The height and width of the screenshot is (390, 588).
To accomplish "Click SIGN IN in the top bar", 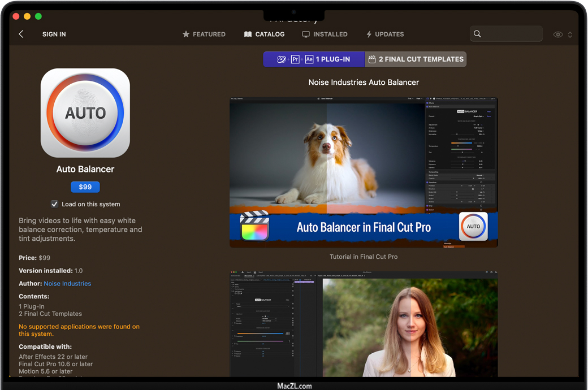I will coord(54,34).
